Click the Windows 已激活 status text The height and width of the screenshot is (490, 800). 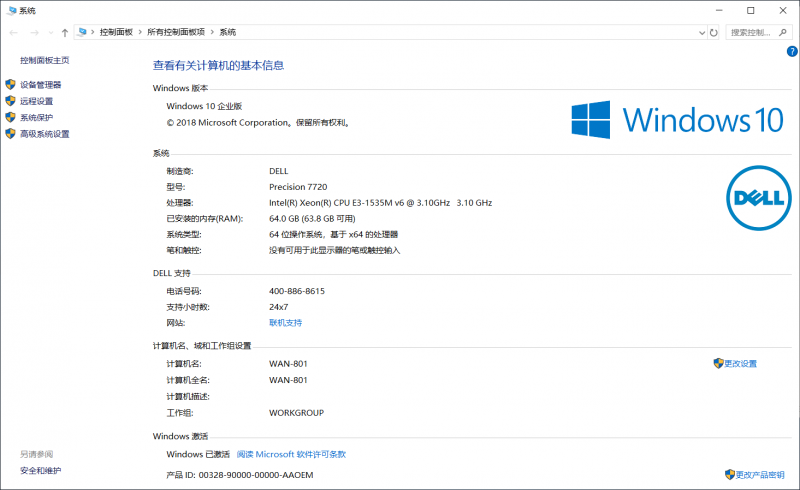point(198,454)
